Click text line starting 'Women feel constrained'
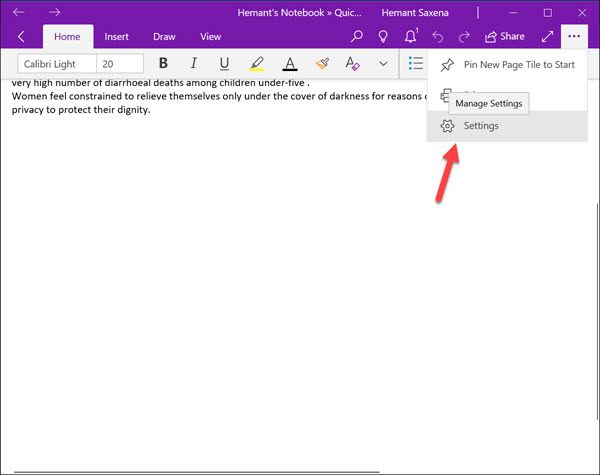Image resolution: width=600 pixels, height=475 pixels. pyautogui.click(x=219, y=96)
